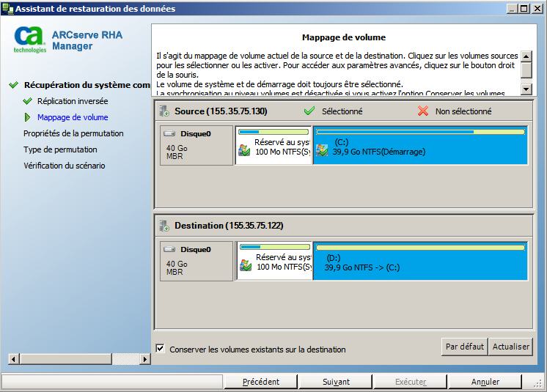Toggle Conserver les volumes existants checkbox

point(160,348)
